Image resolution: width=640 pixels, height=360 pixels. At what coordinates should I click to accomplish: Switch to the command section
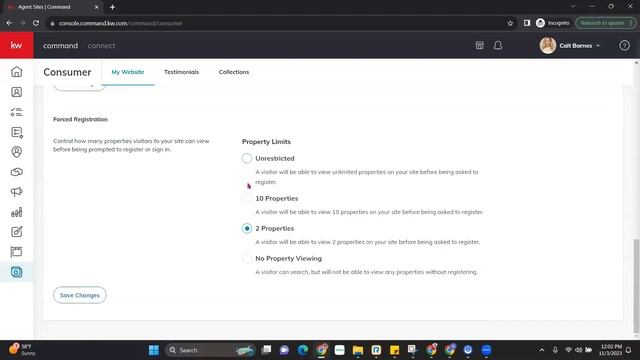click(x=60, y=46)
